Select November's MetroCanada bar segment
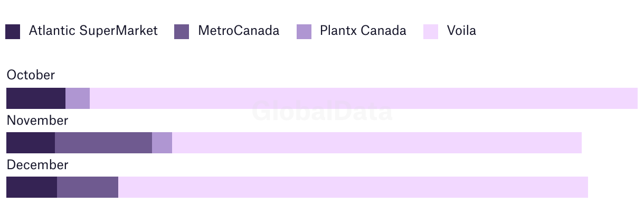644x221 pixels. point(103,143)
